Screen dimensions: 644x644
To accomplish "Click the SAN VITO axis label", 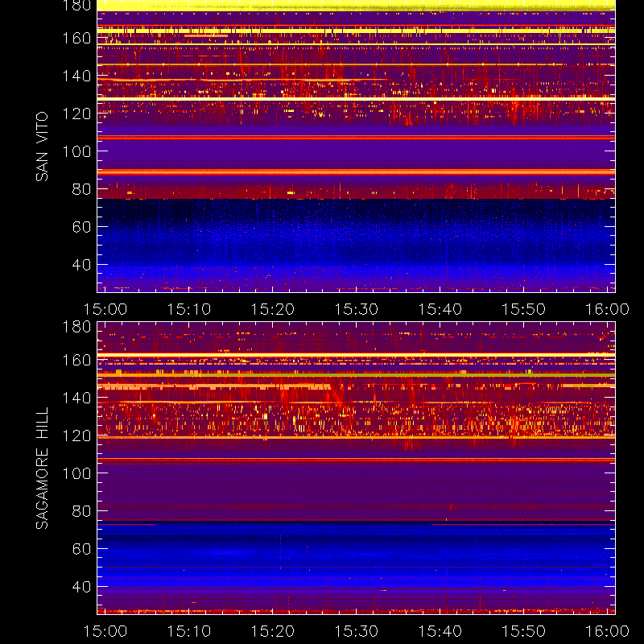I will click(42, 147).
